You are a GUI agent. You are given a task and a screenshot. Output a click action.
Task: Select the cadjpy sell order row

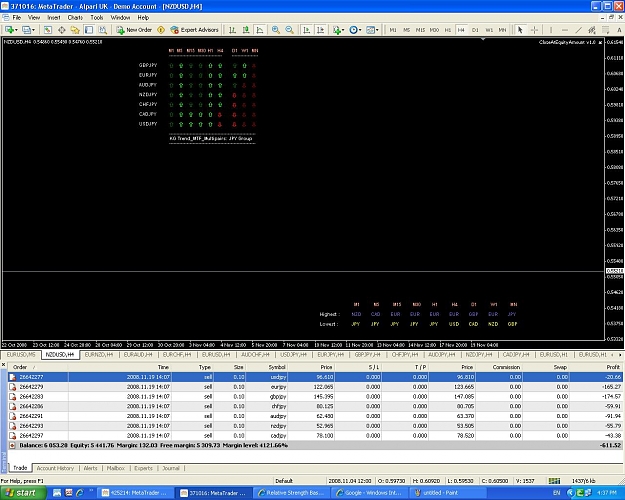314,436
